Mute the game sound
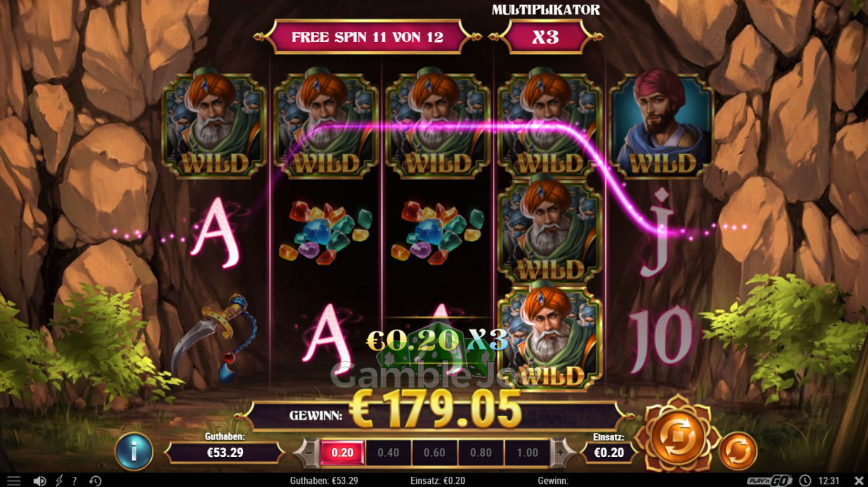Screen dimensions: 868x487 39,481
